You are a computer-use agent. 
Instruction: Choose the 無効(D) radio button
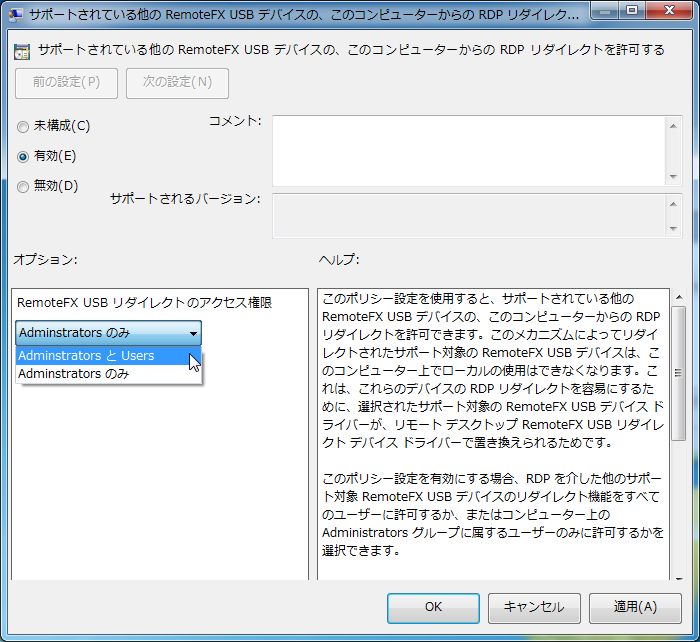click(x=23, y=186)
